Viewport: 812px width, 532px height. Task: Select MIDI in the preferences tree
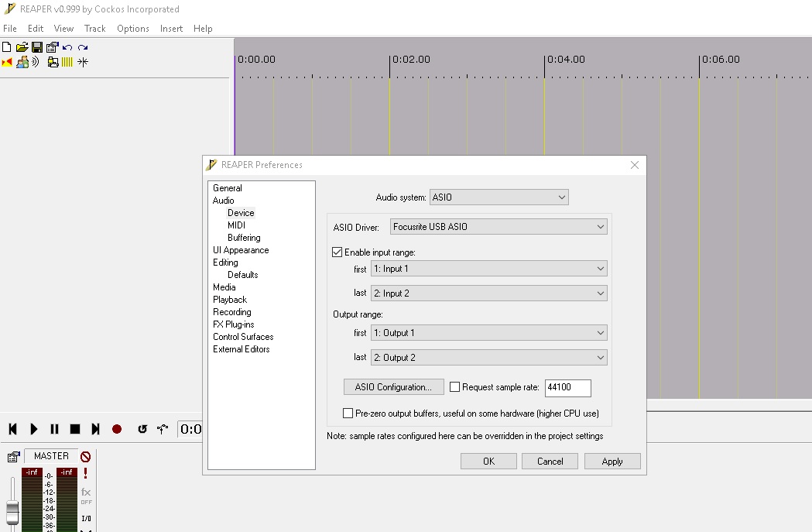[236, 225]
